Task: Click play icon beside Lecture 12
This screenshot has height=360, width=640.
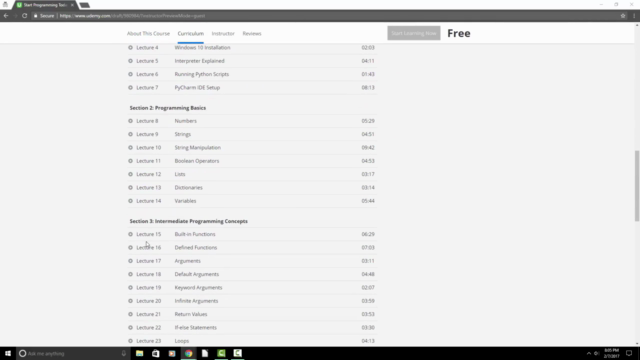Action: pos(130,174)
